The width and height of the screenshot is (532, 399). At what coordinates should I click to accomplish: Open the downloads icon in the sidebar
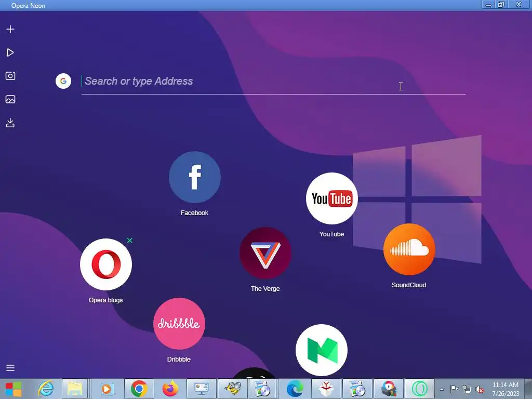(x=10, y=123)
